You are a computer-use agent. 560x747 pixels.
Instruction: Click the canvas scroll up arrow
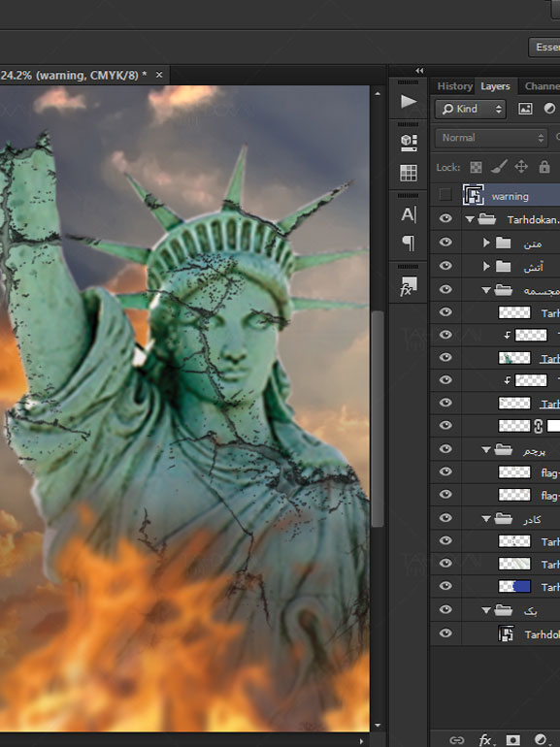click(378, 94)
